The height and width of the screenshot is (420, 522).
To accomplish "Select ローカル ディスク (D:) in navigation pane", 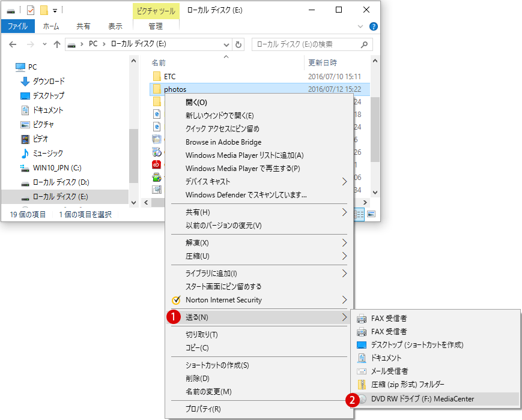I will pos(61,182).
